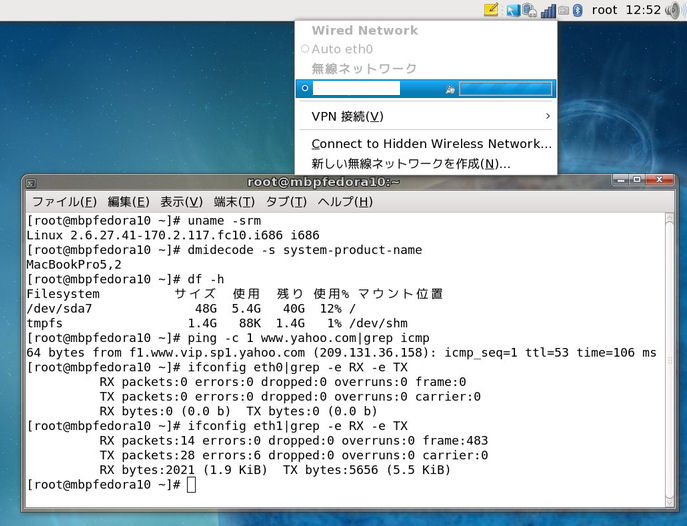Click the wireless signal strength tray icon
Image resolution: width=687 pixels, height=526 pixels.
548,11
